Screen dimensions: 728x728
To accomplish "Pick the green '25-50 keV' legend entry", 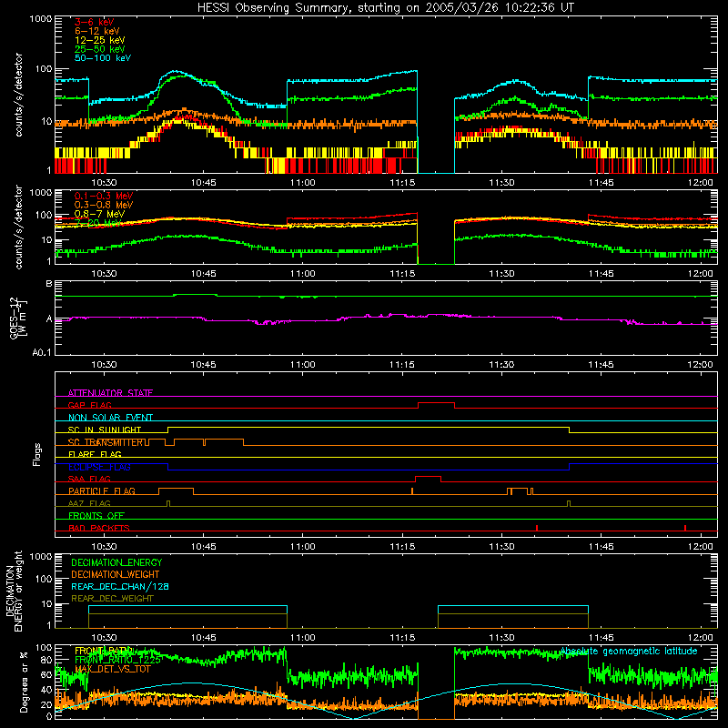I will (x=99, y=49).
